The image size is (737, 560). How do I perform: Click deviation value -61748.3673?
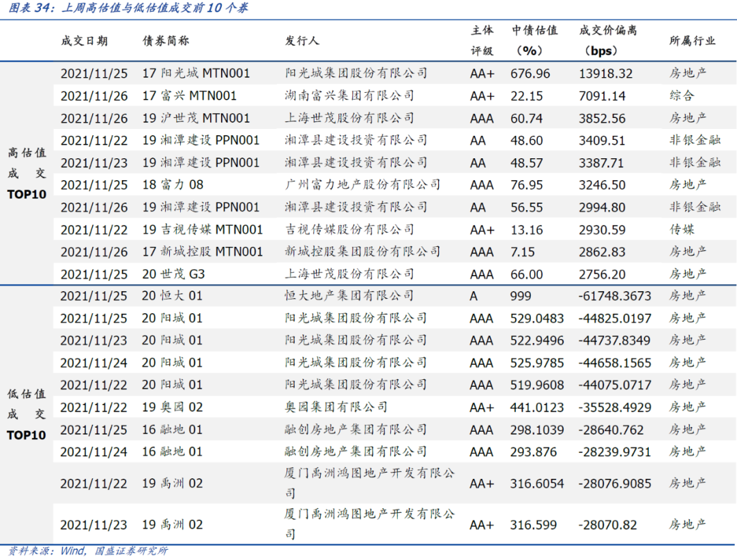click(615, 297)
